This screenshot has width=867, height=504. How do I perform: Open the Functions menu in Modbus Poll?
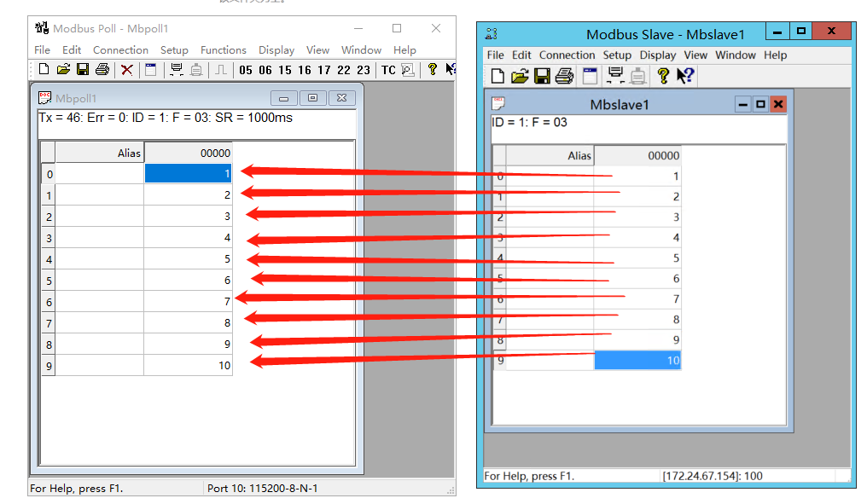point(223,50)
